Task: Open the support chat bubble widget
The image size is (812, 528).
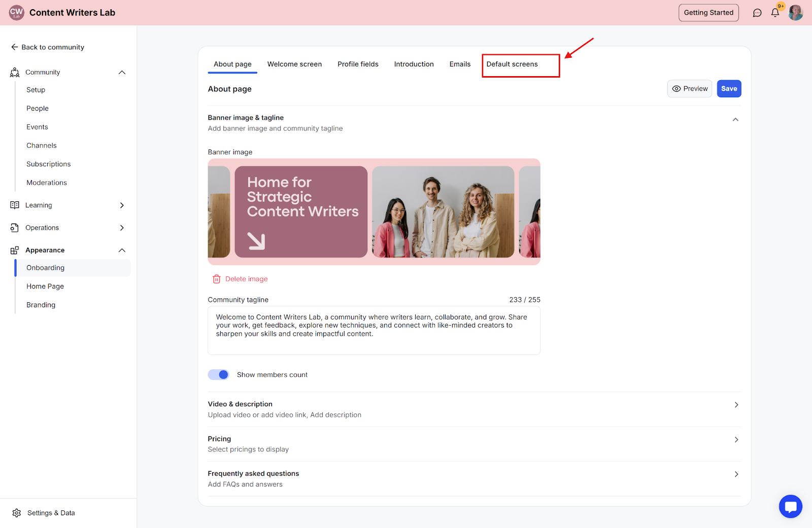Action: (x=791, y=506)
